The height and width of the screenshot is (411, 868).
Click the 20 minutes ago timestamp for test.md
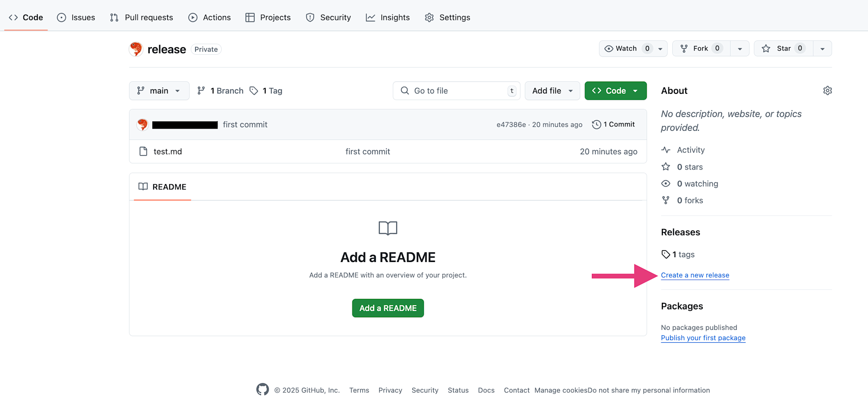pyautogui.click(x=608, y=152)
